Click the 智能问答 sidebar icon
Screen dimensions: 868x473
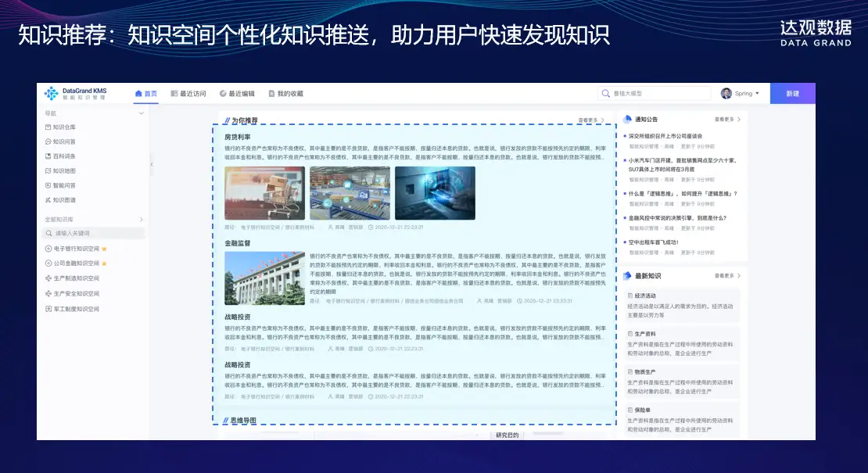pos(48,185)
